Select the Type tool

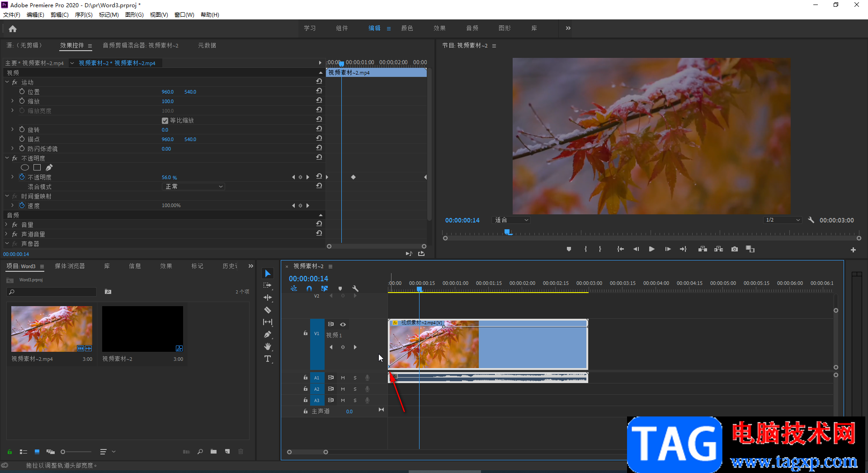(x=268, y=359)
